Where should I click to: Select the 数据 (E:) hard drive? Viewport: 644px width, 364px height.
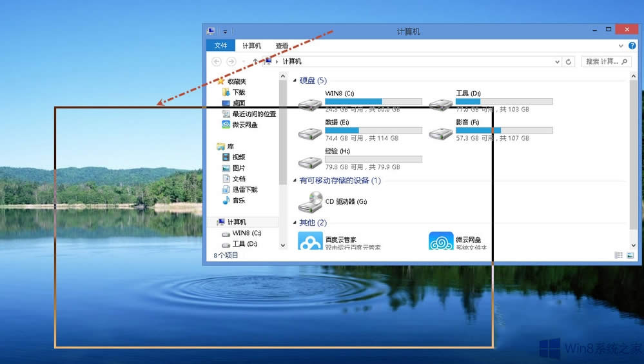pos(310,132)
